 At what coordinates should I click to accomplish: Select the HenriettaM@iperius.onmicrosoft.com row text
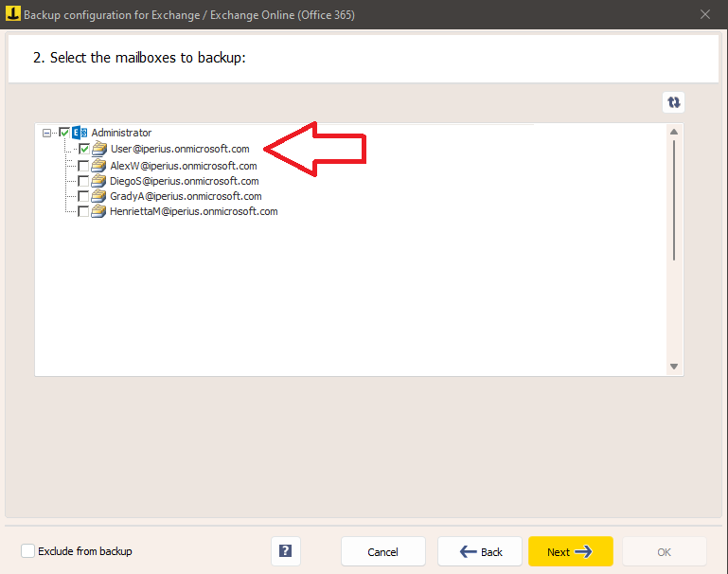[x=194, y=212]
